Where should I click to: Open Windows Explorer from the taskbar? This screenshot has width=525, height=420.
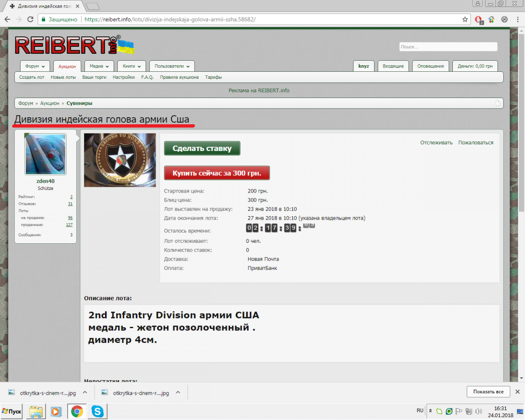tap(36, 411)
